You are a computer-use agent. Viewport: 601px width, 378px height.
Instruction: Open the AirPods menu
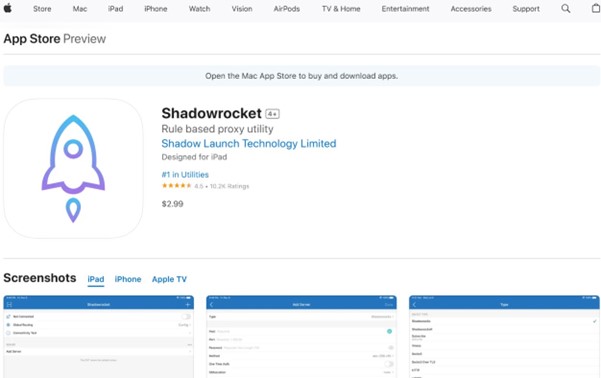[287, 8]
